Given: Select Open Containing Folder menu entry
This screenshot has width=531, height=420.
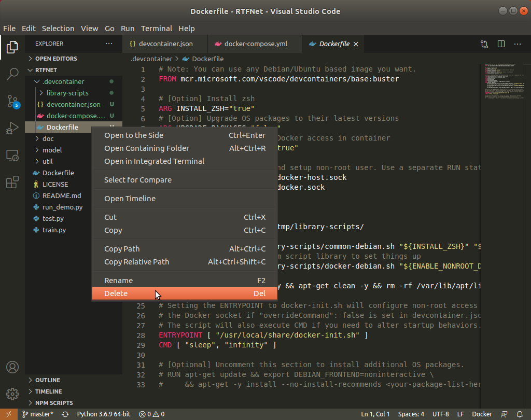Looking at the screenshot, I should point(185,148).
